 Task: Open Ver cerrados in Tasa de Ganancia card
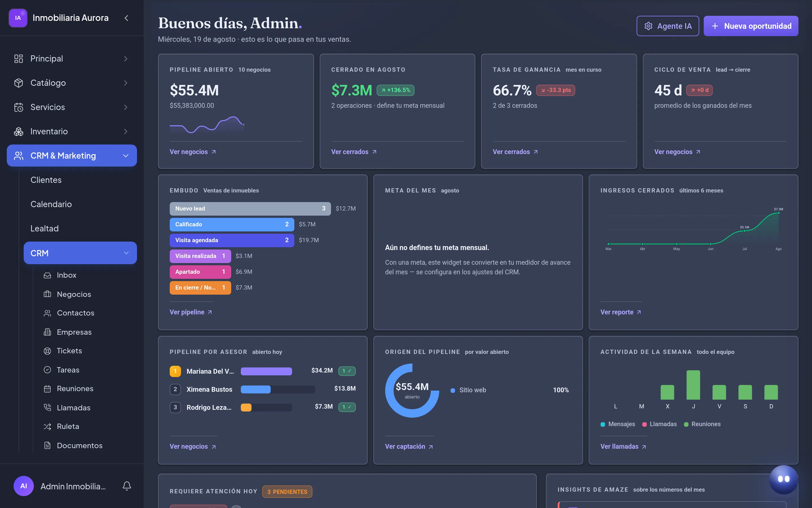coord(515,152)
